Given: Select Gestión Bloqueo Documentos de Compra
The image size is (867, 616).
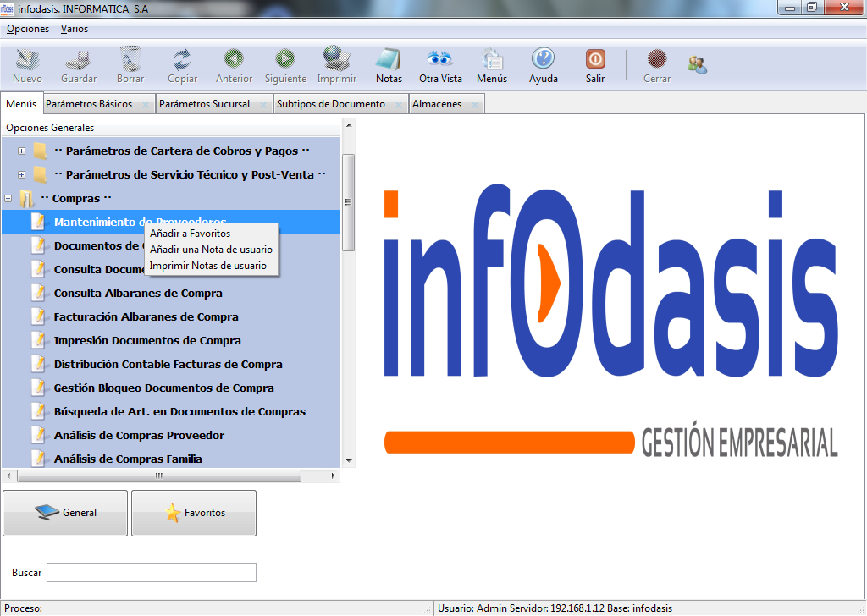Looking at the screenshot, I should [x=163, y=388].
